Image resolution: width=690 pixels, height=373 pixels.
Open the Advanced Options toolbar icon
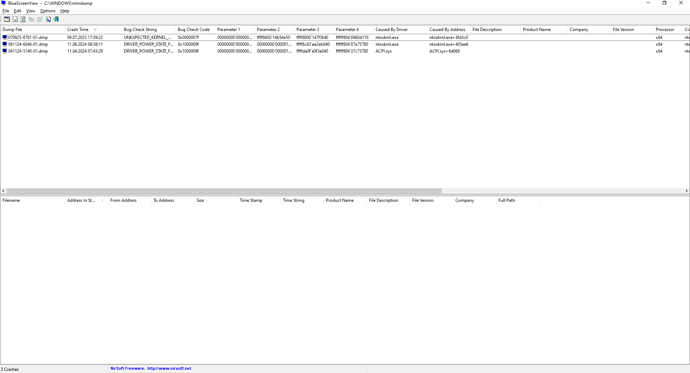[7, 19]
